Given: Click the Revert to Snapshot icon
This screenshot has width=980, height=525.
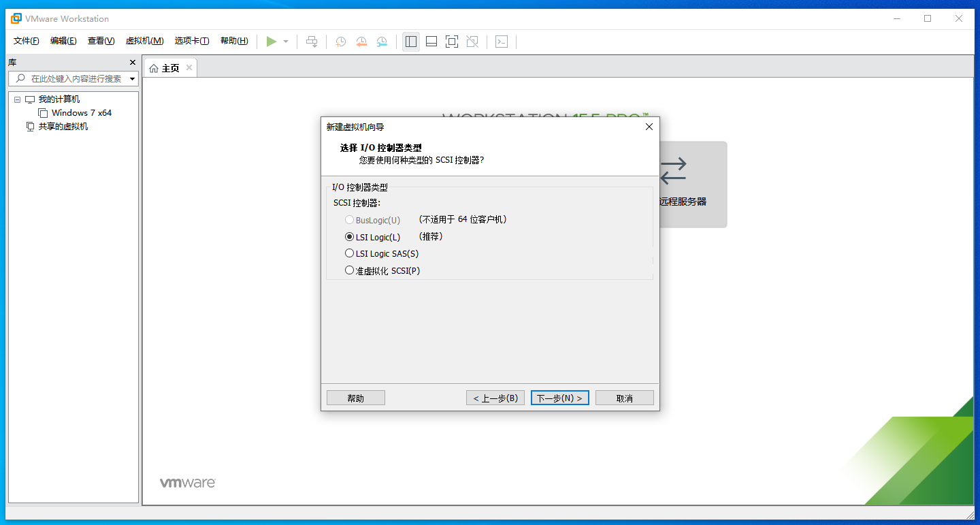Looking at the screenshot, I should click(361, 42).
